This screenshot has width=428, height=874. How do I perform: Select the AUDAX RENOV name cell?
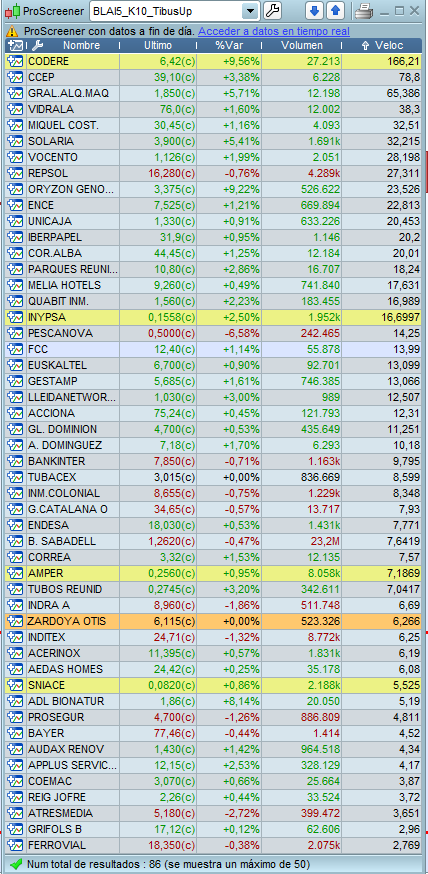(x=73, y=749)
